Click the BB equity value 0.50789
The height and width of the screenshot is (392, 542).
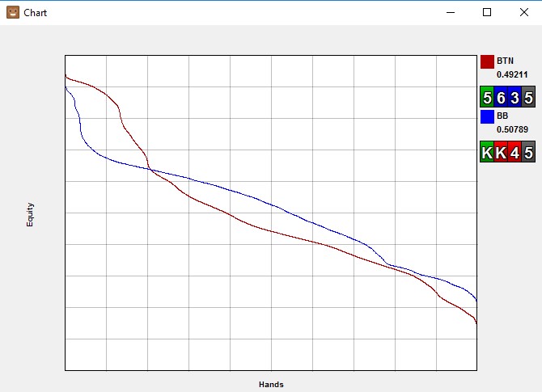(x=512, y=129)
